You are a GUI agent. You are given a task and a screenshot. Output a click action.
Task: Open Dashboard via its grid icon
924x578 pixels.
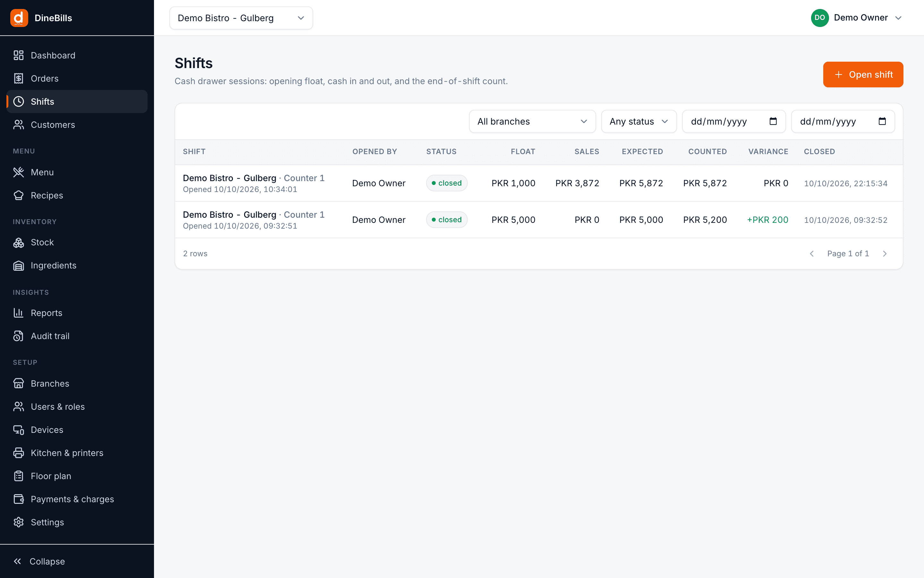coord(18,56)
